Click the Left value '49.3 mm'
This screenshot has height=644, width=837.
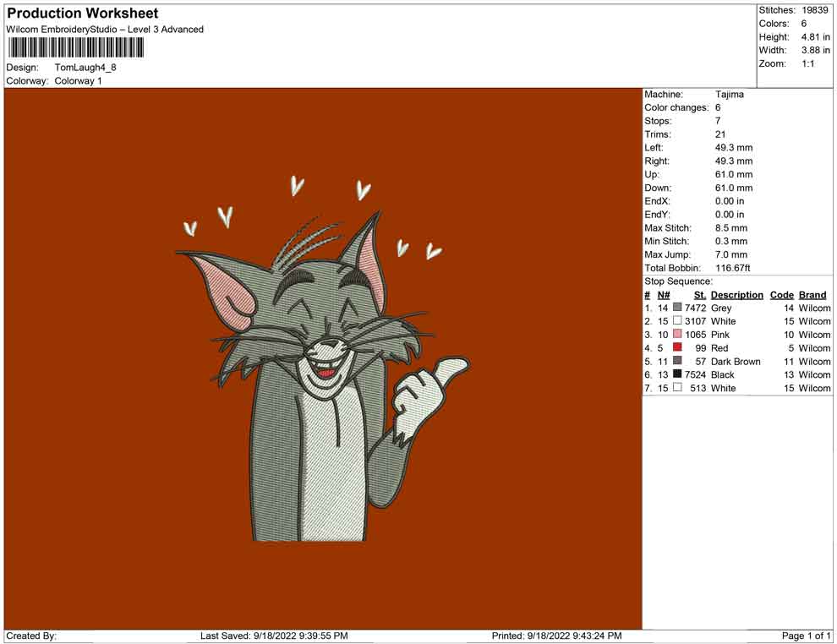pos(734,147)
